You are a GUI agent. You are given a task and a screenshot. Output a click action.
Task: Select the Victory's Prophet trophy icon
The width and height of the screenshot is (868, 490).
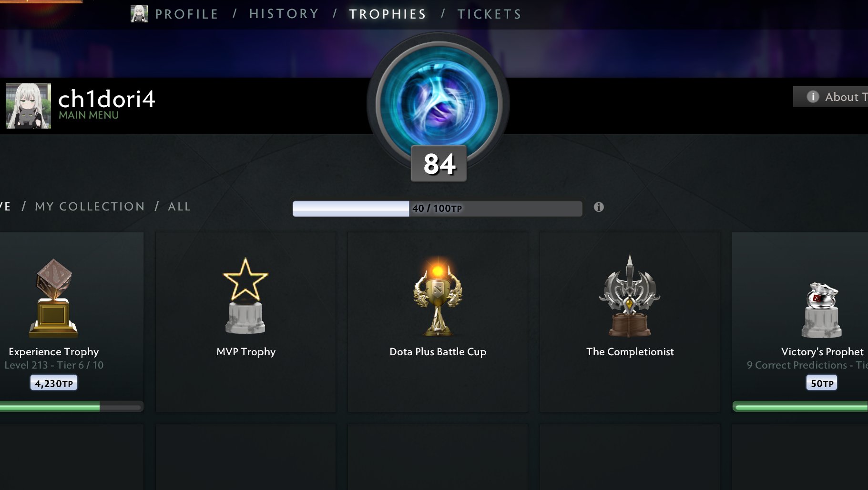(x=822, y=310)
